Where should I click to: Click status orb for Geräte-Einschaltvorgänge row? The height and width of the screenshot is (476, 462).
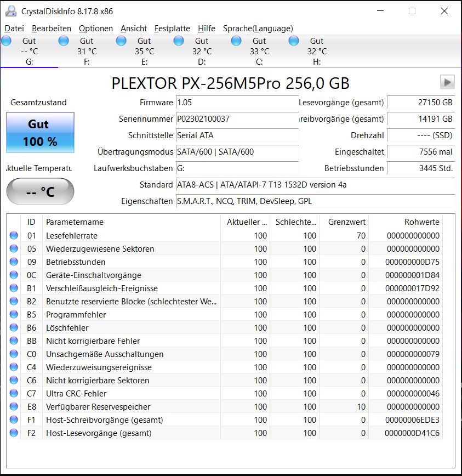[14, 275]
